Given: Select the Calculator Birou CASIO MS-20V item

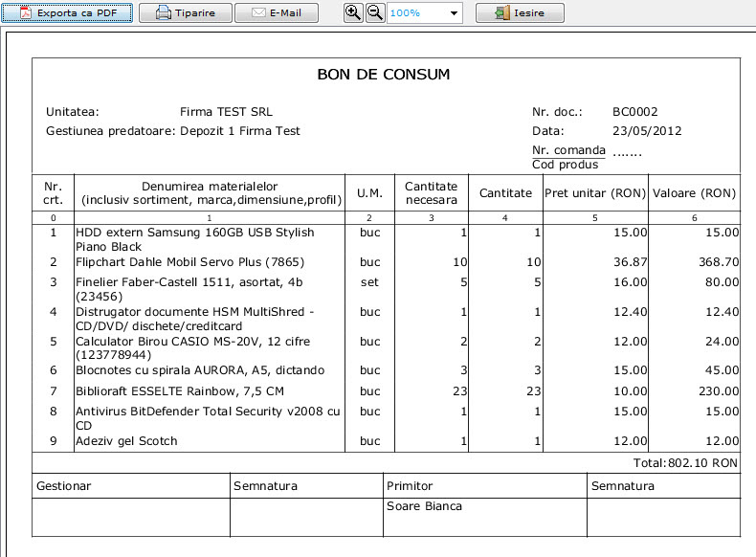Looking at the screenshot, I should click(193, 348).
